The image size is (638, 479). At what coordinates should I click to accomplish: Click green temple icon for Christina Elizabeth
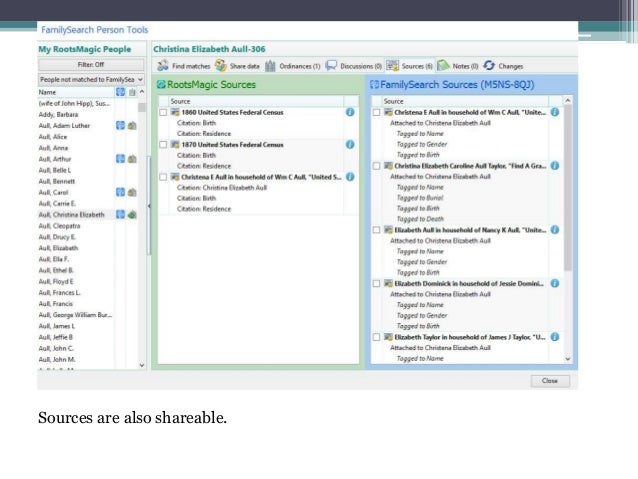[x=132, y=214]
